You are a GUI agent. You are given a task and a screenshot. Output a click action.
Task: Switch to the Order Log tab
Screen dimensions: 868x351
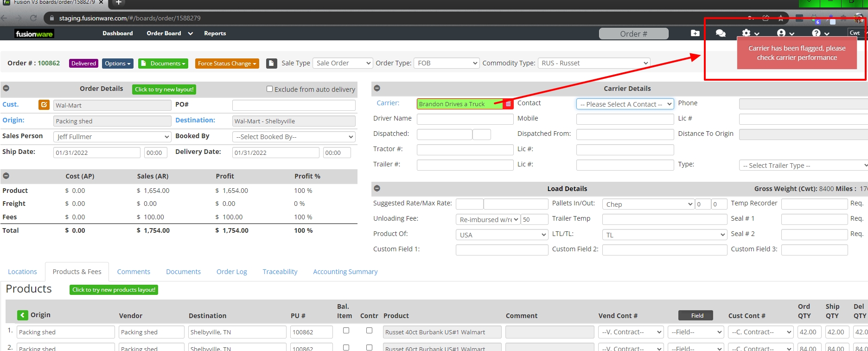tap(231, 272)
